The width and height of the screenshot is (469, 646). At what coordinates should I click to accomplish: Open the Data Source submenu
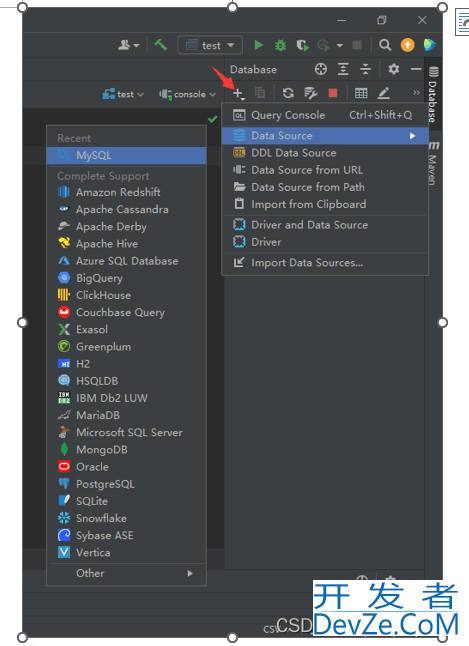325,136
